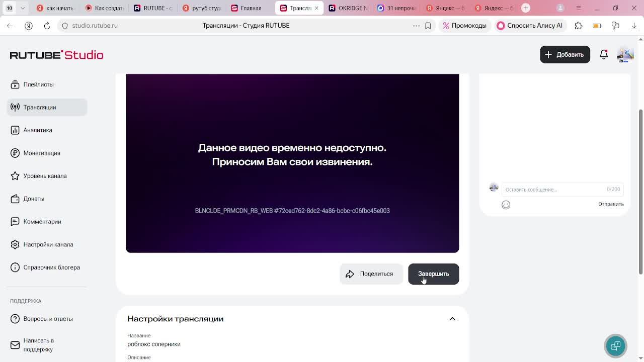
Task: Click the battery saver icon in toolbar
Action: click(x=597, y=26)
